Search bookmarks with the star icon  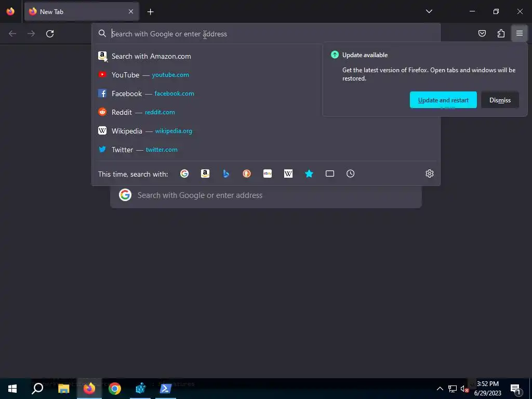309,174
